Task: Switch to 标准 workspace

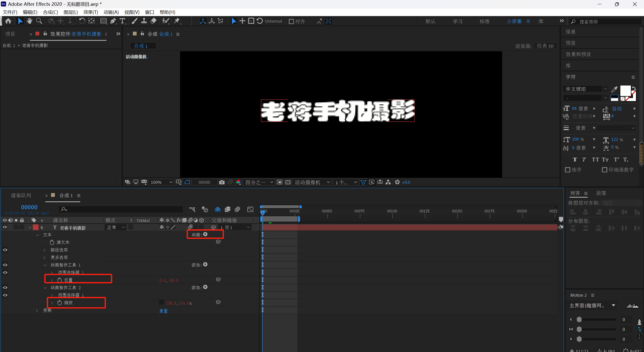Action: (485, 21)
